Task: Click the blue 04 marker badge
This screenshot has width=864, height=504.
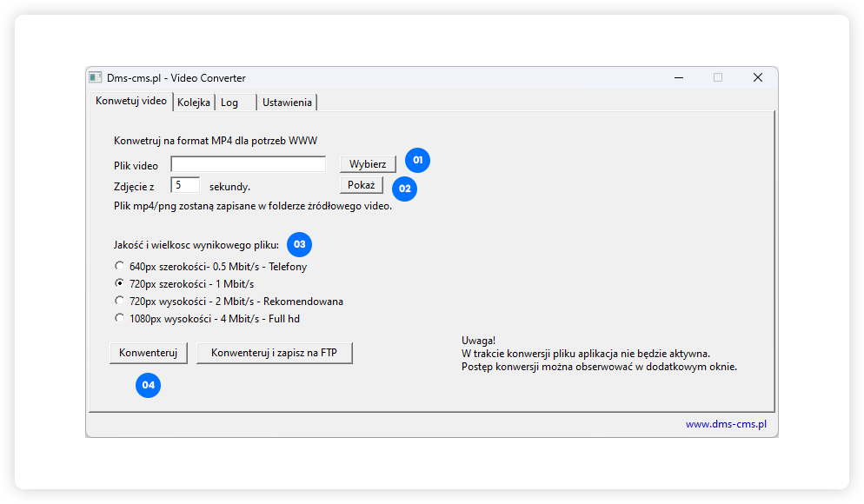Action: tap(149, 384)
